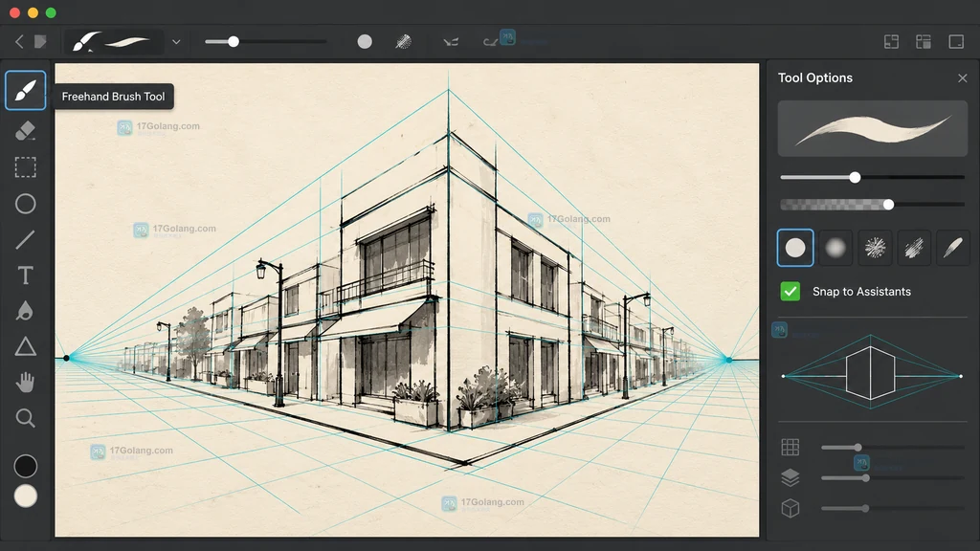Choose the soft round brush tip
Image resolution: width=980 pixels, height=551 pixels.
point(835,248)
